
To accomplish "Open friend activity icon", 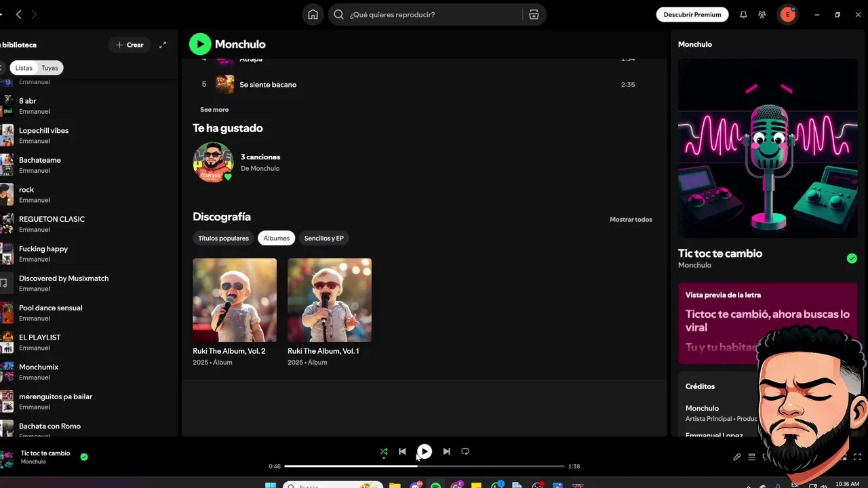I will coord(762,14).
